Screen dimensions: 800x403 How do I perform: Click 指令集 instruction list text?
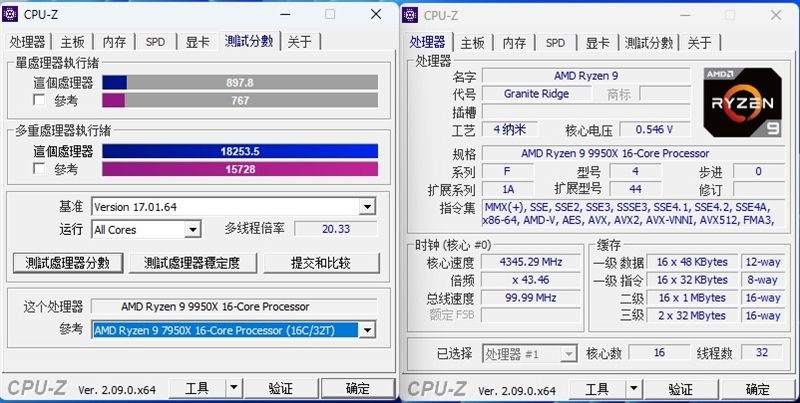pyautogui.click(x=633, y=213)
